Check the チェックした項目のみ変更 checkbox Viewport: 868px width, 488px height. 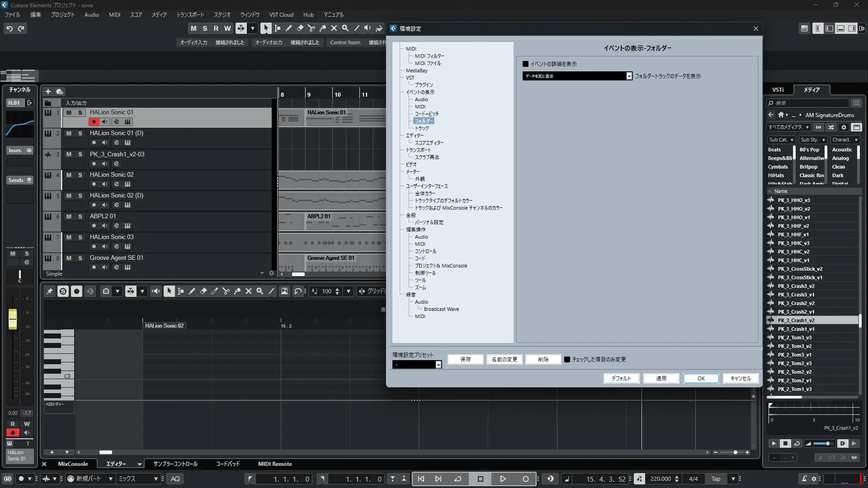567,360
